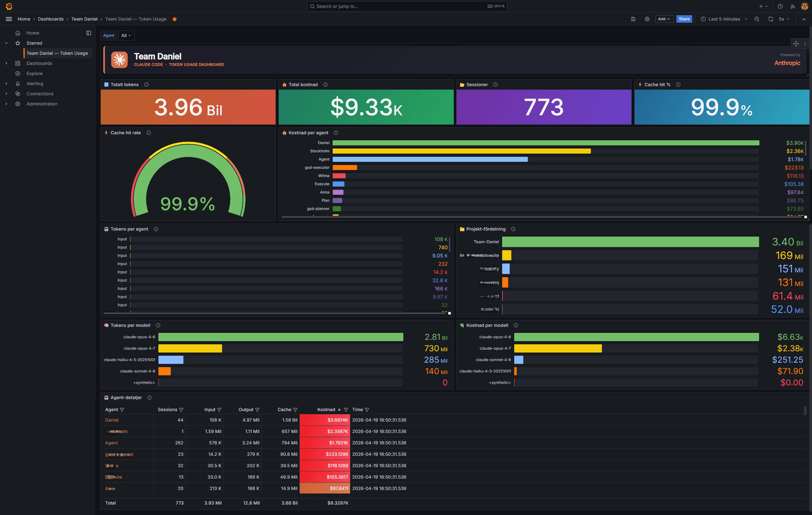
Task: Select Team Daniel — Token Usage sidebar item
Action: tap(58, 53)
